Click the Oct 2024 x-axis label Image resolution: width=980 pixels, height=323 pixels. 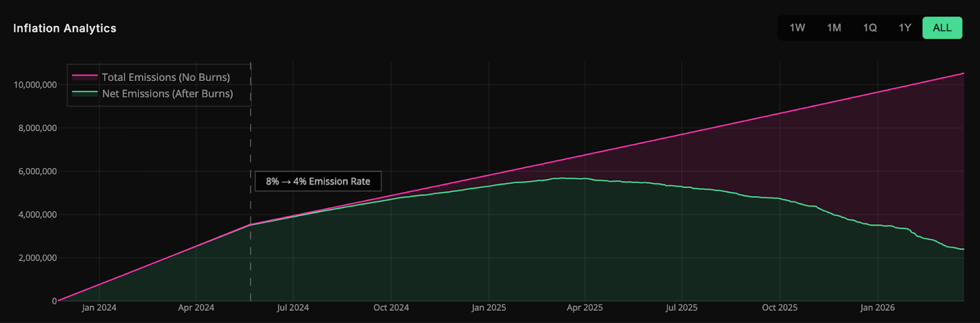(x=391, y=308)
